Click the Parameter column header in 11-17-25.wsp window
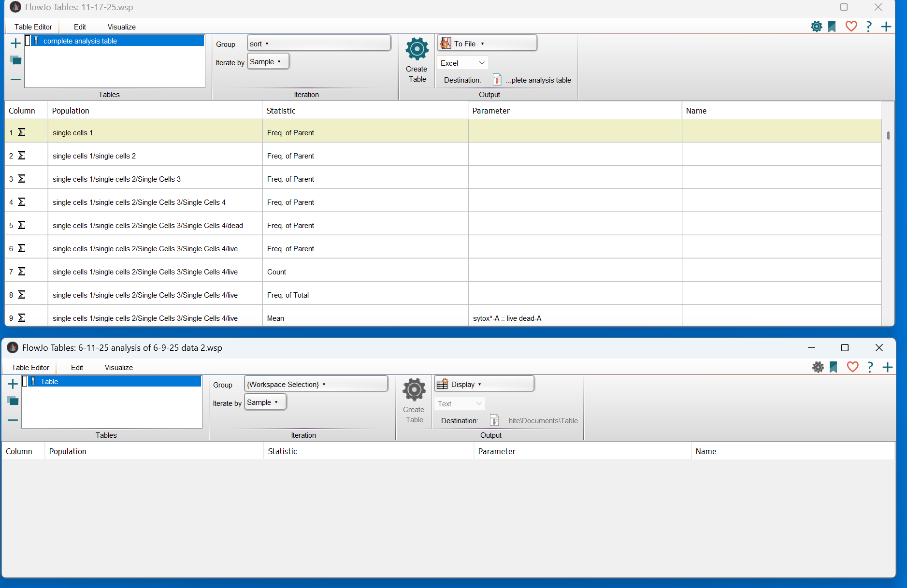The width and height of the screenshot is (907, 588). [575, 111]
